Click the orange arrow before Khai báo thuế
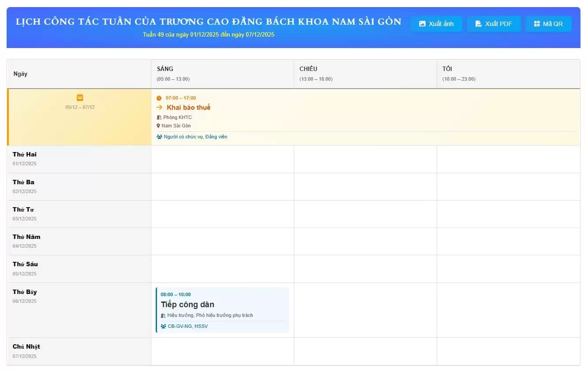This screenshot has height=372, width=588. (x=160, y=108)
